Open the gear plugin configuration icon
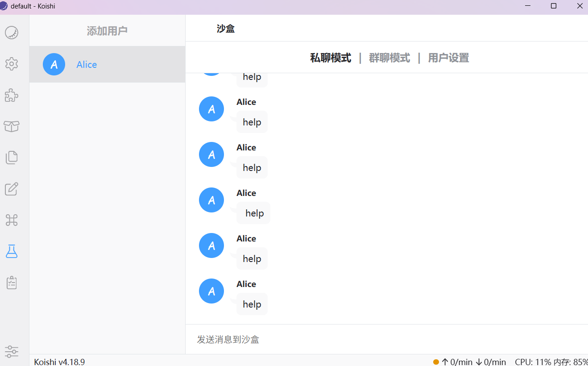 pyautogui.click(x=12, y=64)
